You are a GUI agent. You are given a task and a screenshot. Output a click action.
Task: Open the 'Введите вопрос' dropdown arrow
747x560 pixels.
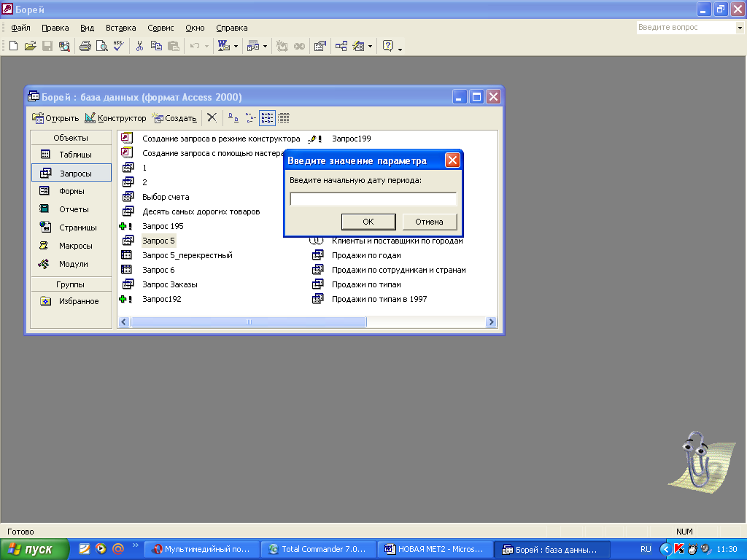click(740, 28)
